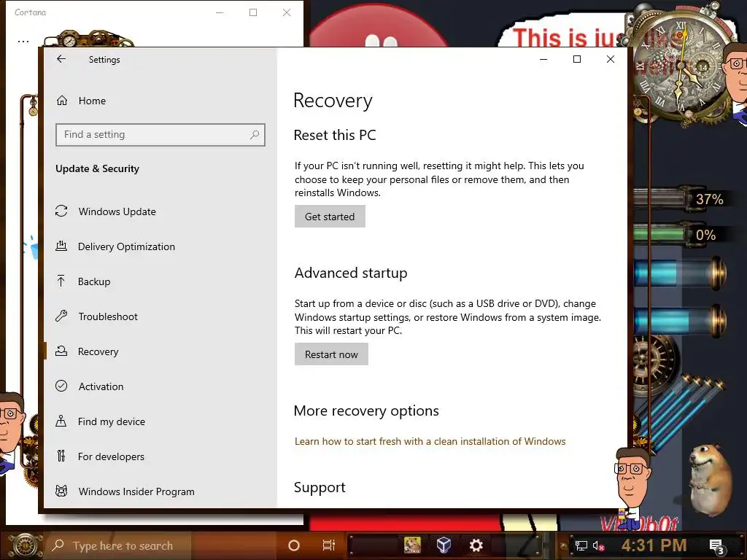The image size is (747, 560).
Task: Maximize the Settings window
Action: [x=577, y=59]
